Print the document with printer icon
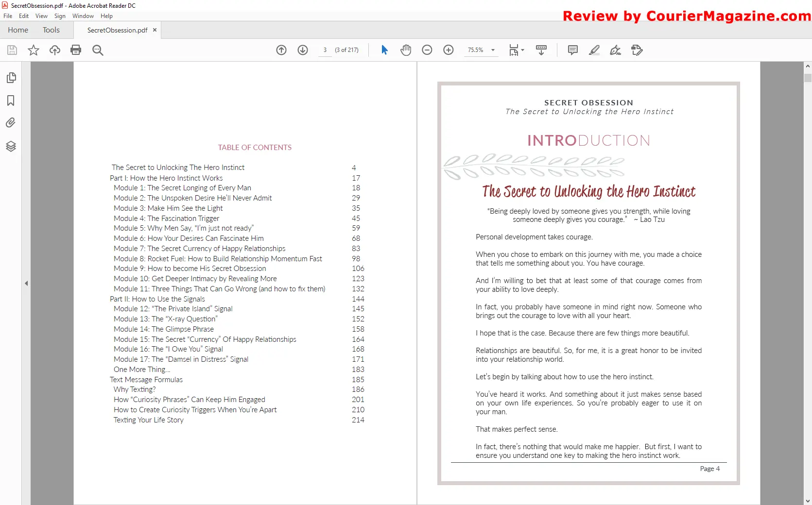 [x=76, y=50]
